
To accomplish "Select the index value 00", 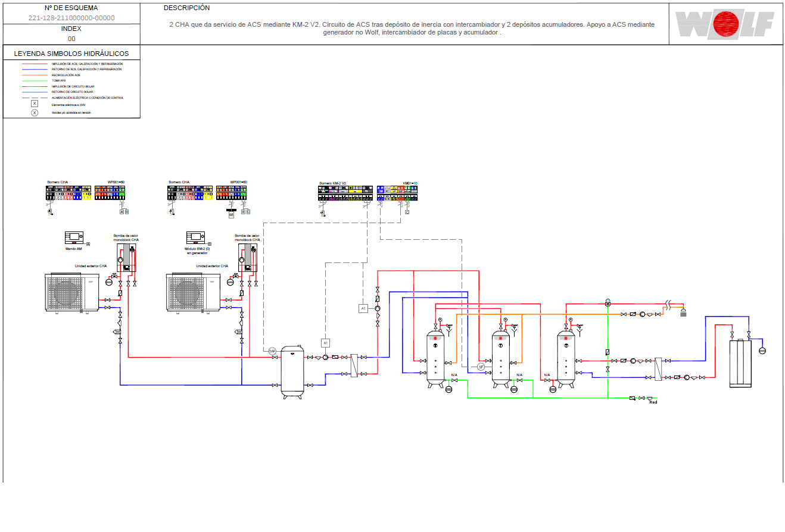I will [x=71, y=39].
